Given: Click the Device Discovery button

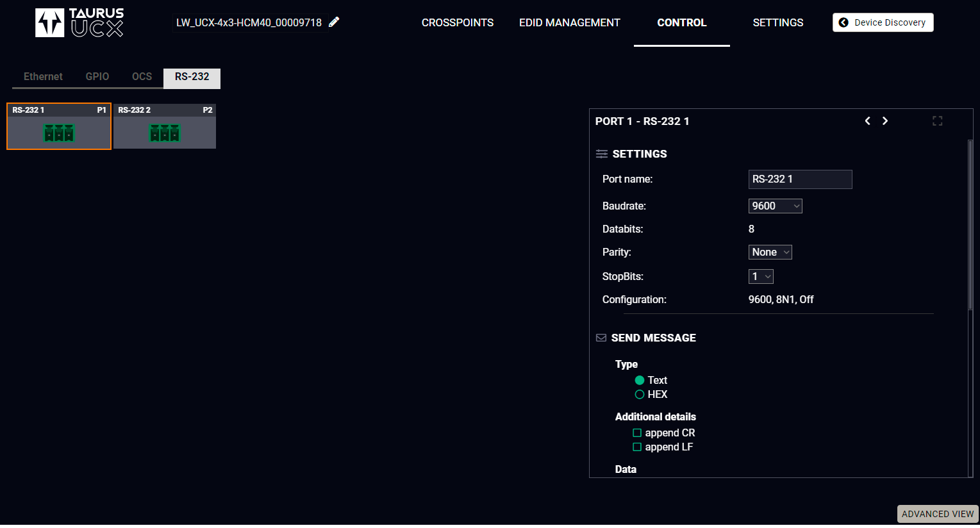Looking at the screenshot, I should [x=883, y=22].
